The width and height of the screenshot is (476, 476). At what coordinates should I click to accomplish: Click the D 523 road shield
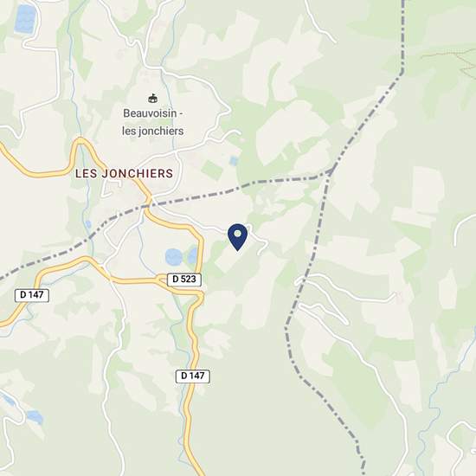[x=184, y=280]
